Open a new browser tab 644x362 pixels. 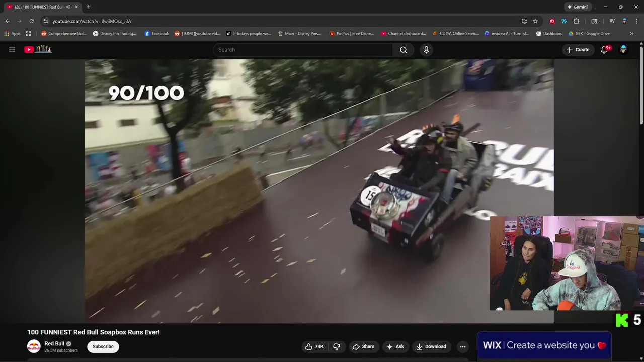[x=89, y=7]
